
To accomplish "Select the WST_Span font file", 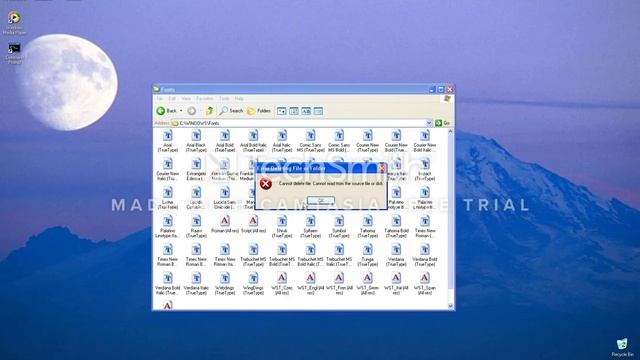I will point(425,284).
